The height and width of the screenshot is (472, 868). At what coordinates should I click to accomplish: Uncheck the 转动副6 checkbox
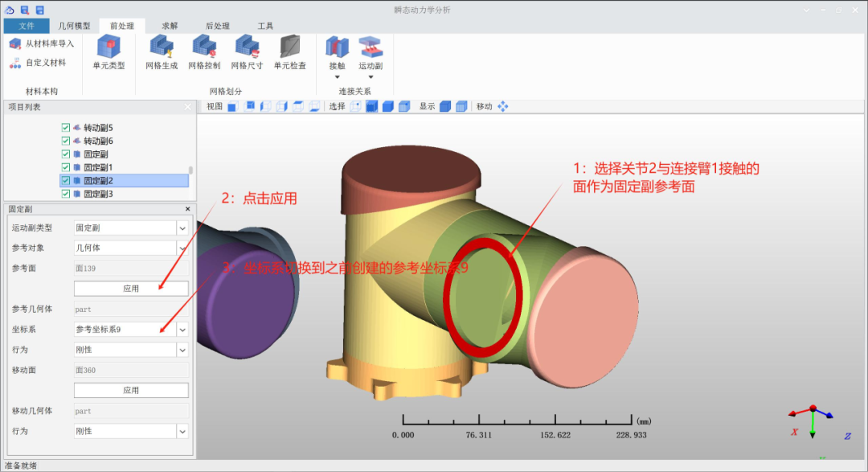[x=66, y=141]
